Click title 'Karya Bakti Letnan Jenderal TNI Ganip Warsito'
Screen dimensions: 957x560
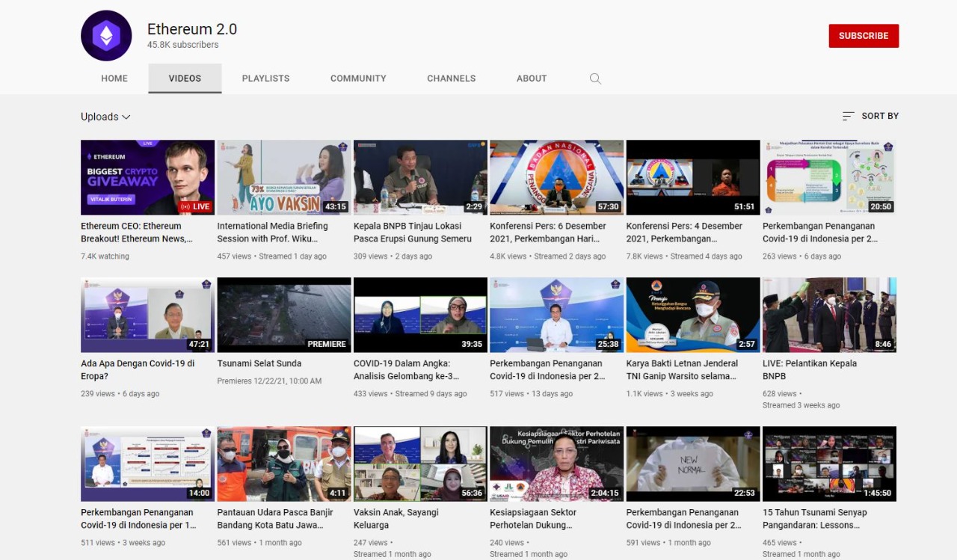pos(682,369)
